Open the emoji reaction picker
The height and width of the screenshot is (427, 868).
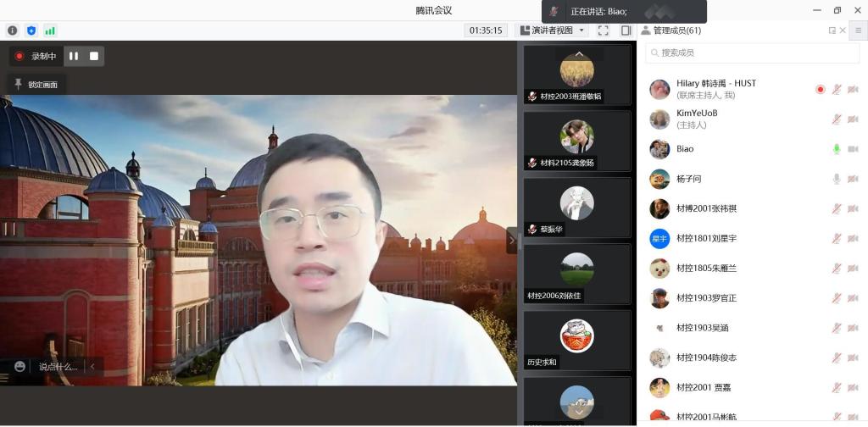pyautogui.click(x=19, y=366)
